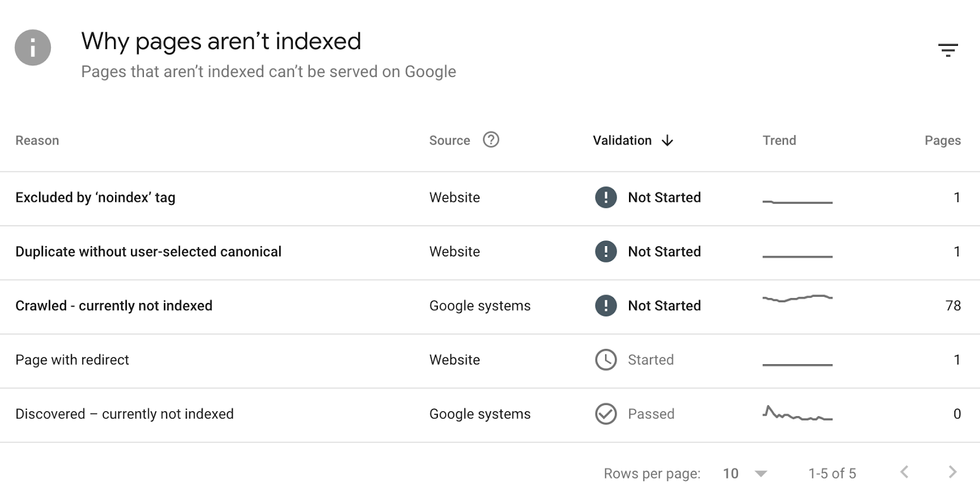Click the noindex row Not Started alert icon

606,198
